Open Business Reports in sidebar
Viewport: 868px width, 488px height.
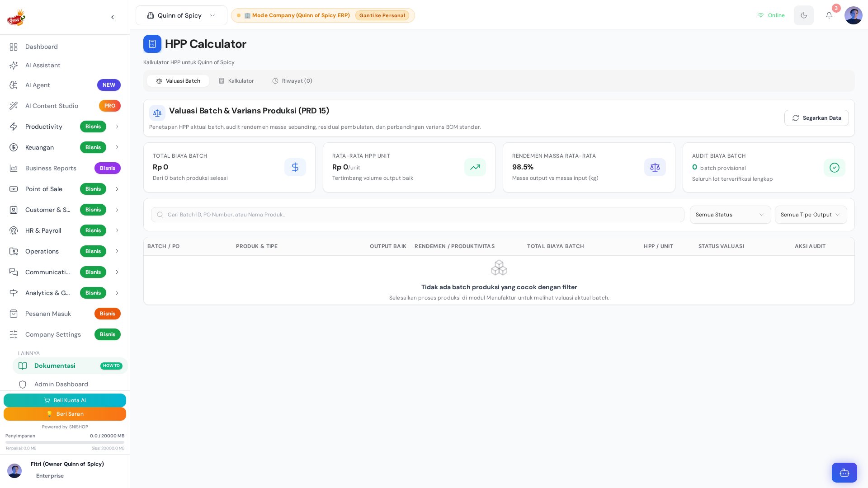65,168
